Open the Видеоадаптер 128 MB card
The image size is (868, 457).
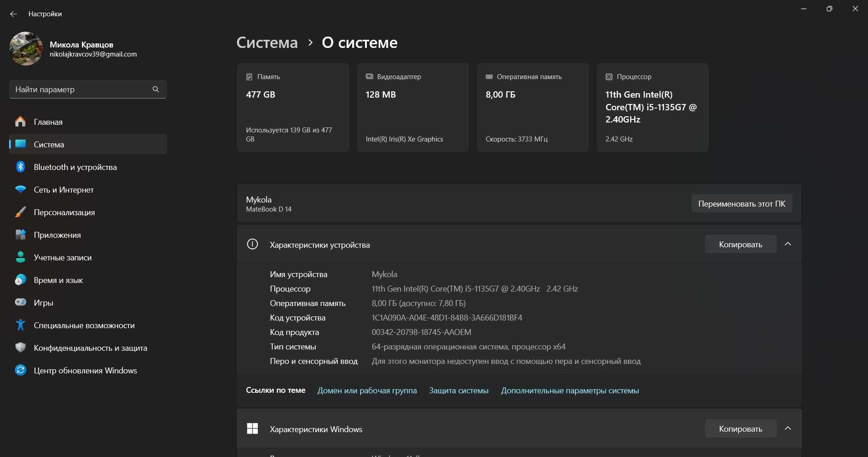click(413, 108)
